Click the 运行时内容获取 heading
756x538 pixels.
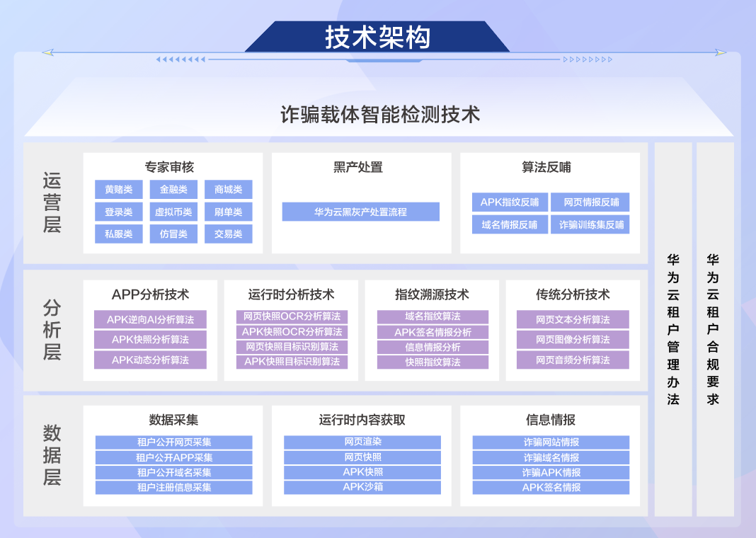coord(362,420)
